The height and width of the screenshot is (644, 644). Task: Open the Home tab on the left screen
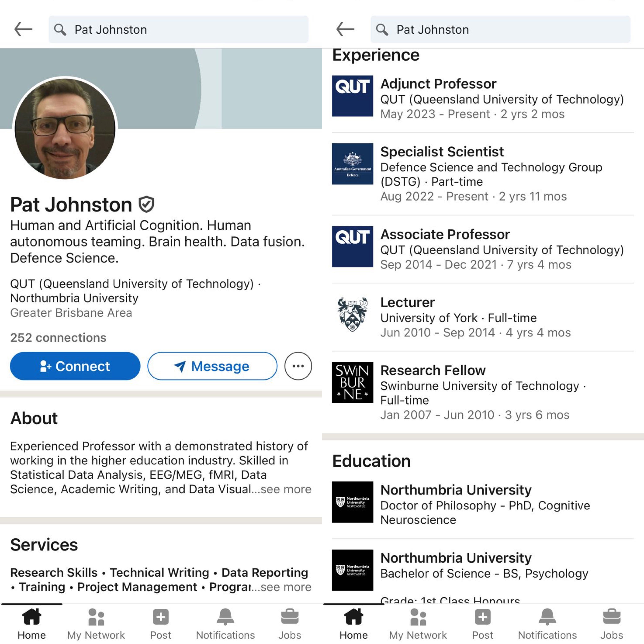tap(32, 624)
